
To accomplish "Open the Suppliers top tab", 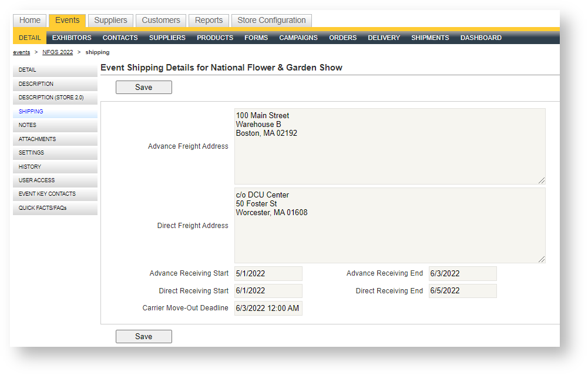I will [x=110, y=20].
